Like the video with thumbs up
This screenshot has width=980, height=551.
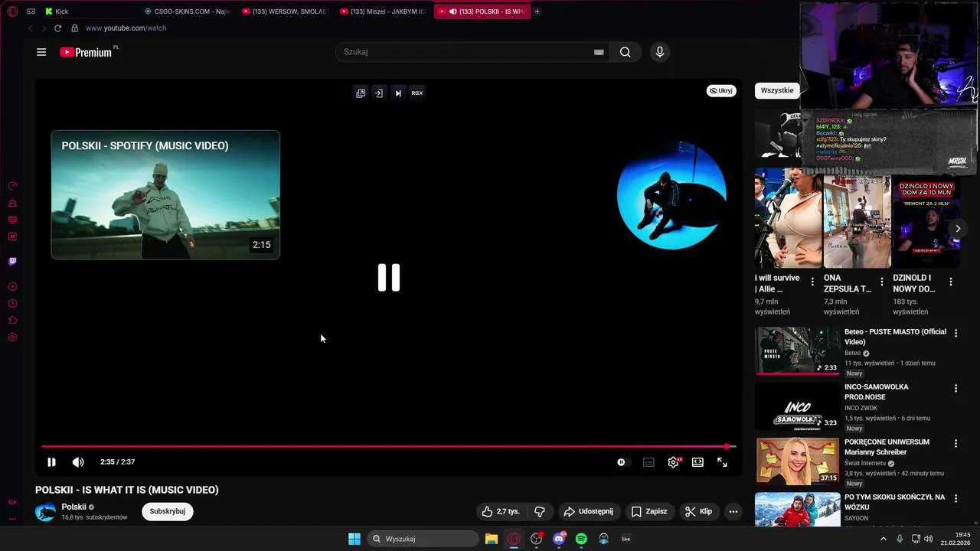(x=501, y=511)
